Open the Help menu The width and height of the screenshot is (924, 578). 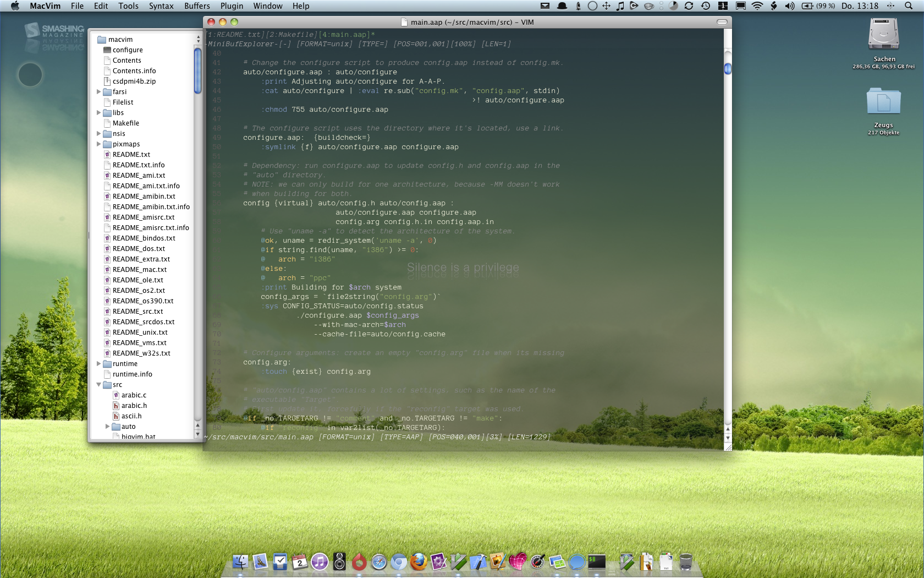coord(300,6)
